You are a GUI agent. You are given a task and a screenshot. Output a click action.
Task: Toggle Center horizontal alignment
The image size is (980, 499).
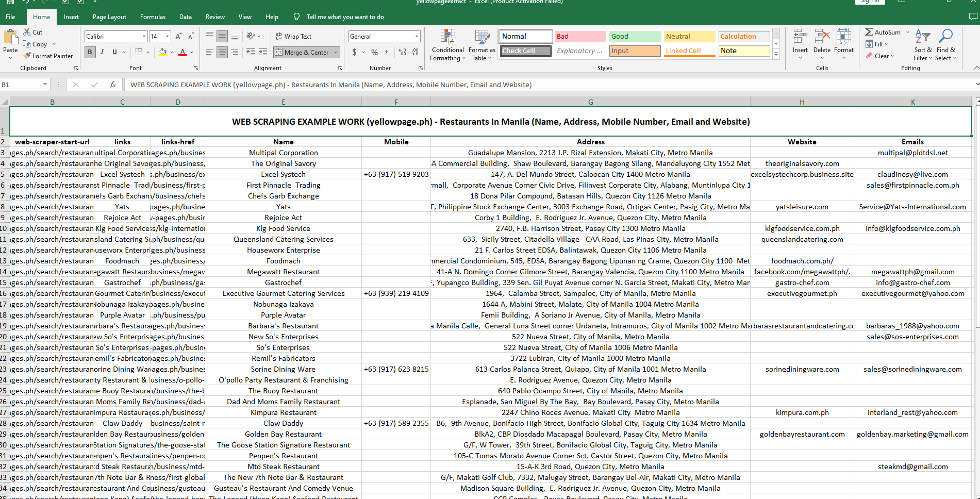222,52
